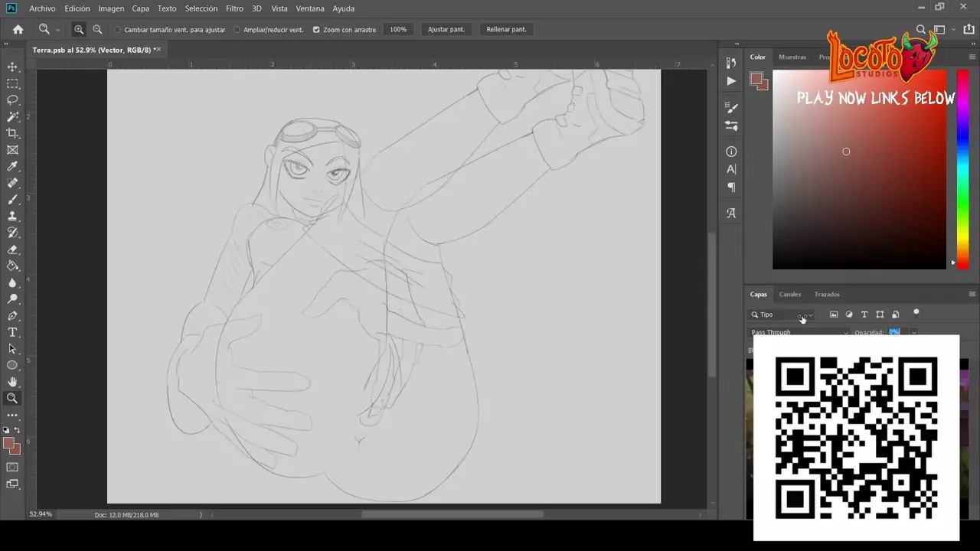
Task: Choose the Hand tool
Action: pyautogui.click(x=12, y=382)
